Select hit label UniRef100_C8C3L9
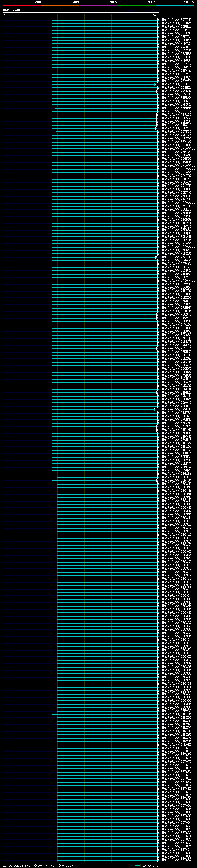This screenshot has width=197, height=868. (176, 521)
